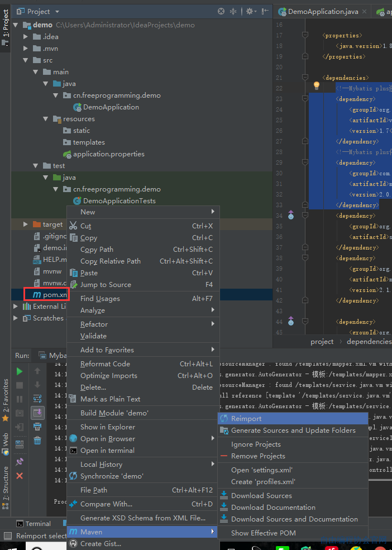Toggle soft-wrap in Run panel toolbar
The image size is (392, 550).
[37, 399]
